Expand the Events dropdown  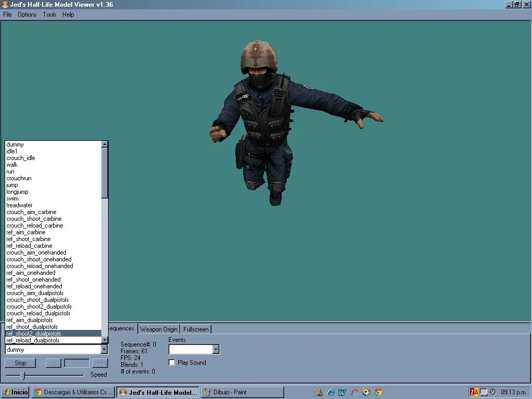pos(216,349)
